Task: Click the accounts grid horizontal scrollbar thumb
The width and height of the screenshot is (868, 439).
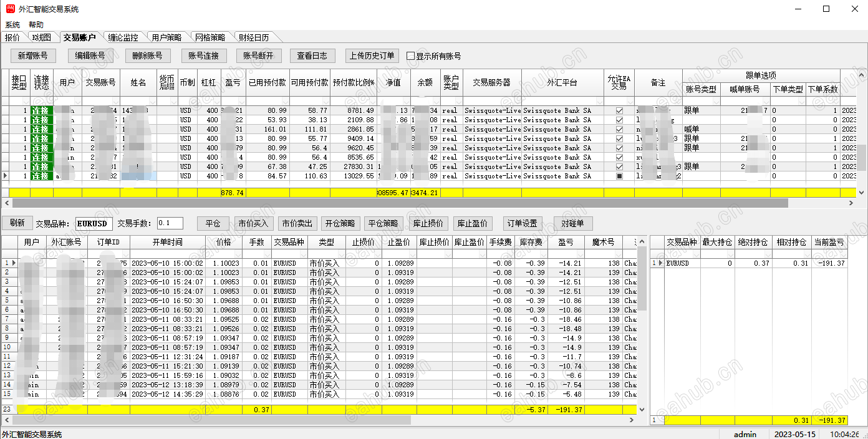Action: pyautogui.click(x=400, y=203)
